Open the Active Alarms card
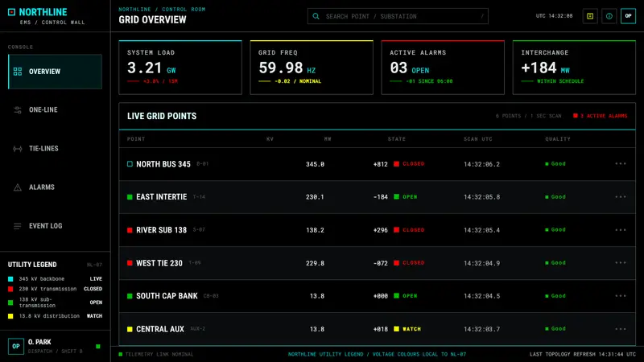The height and width of the screenshot is (362, 644). tap(443, 68)
